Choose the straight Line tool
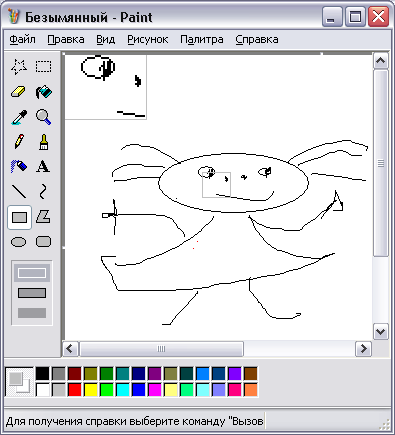The image size is (395, 435). tap(19, 192)
